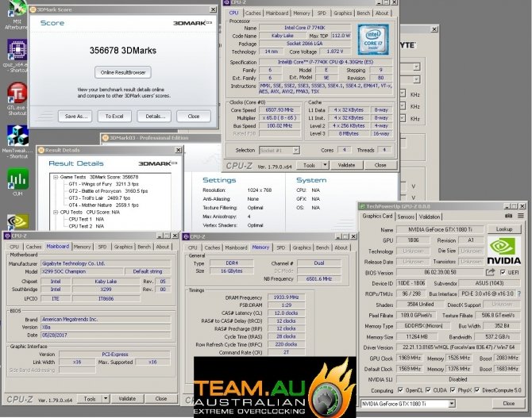
Task: Click the GPU-Z title bar icon
Action: [362, 206]
